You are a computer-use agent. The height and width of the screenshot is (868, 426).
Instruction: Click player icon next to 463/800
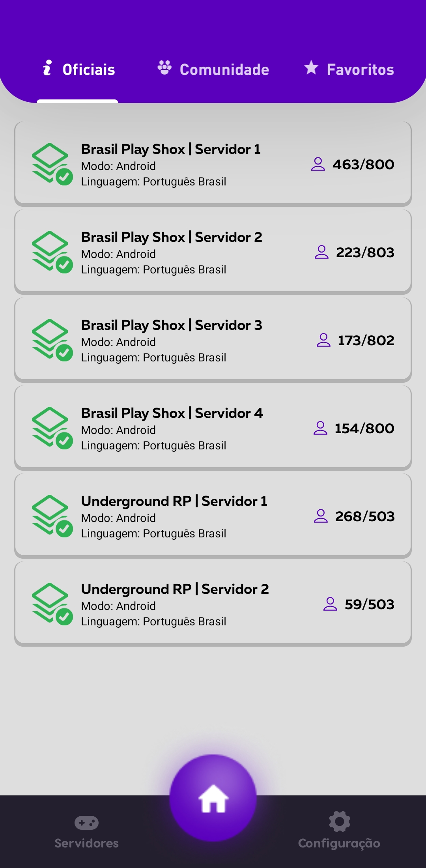318,164
